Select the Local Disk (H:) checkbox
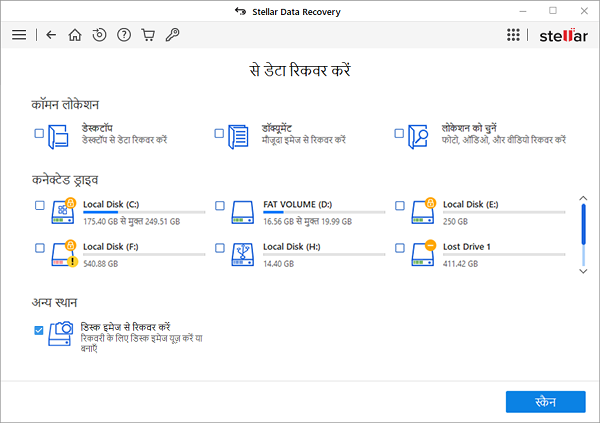Screen dimensions: 600x423 (220, 248)
